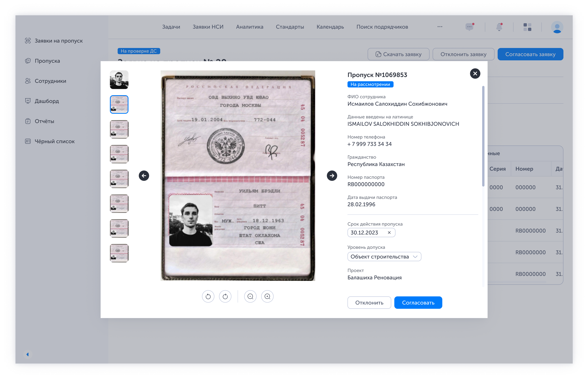The width and height of the screenshot is (588, 379).
Task: Zoom in on the passport image
Action: click(267, 296)
